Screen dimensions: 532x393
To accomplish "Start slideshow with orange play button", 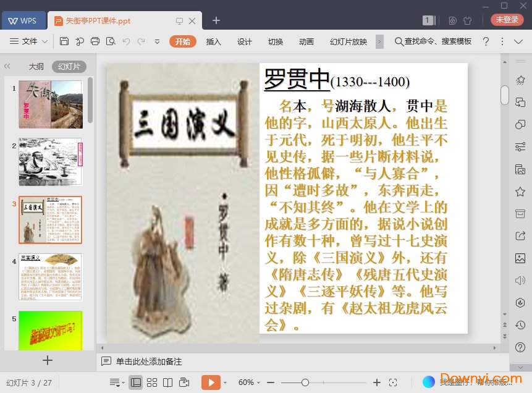I will coord(210,382).
